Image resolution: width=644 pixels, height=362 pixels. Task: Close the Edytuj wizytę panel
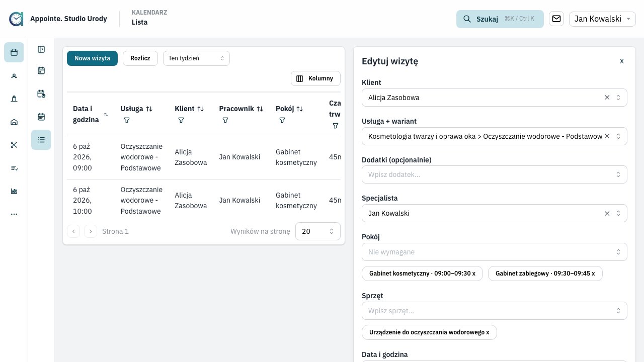pos(622,61)
